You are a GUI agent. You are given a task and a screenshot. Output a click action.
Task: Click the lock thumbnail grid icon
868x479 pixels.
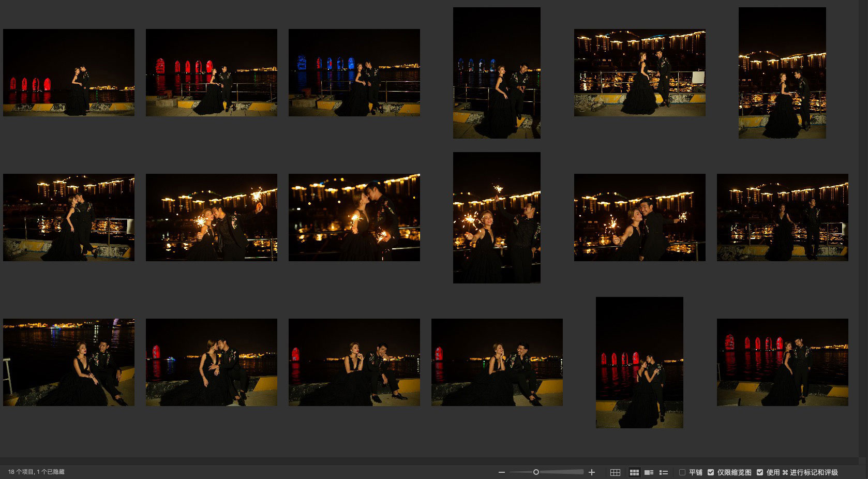click(x=615, y=472)
